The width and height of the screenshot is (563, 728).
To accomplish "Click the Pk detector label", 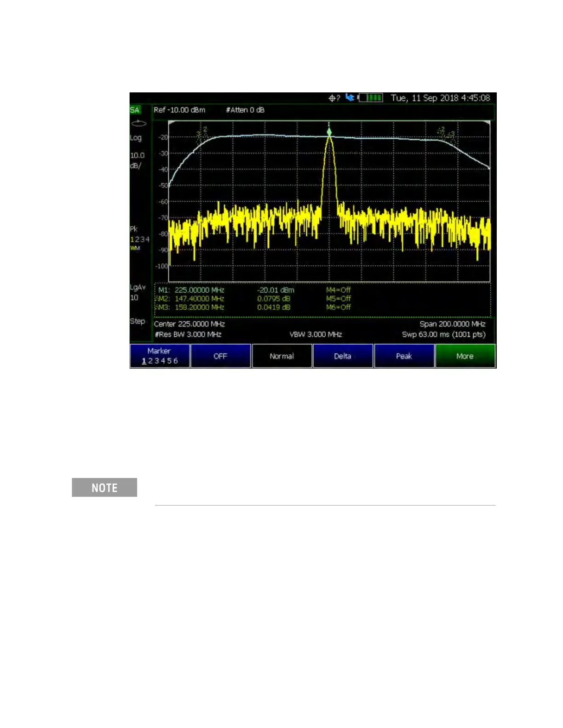I will pyautogui.click(x=134, y=229).
